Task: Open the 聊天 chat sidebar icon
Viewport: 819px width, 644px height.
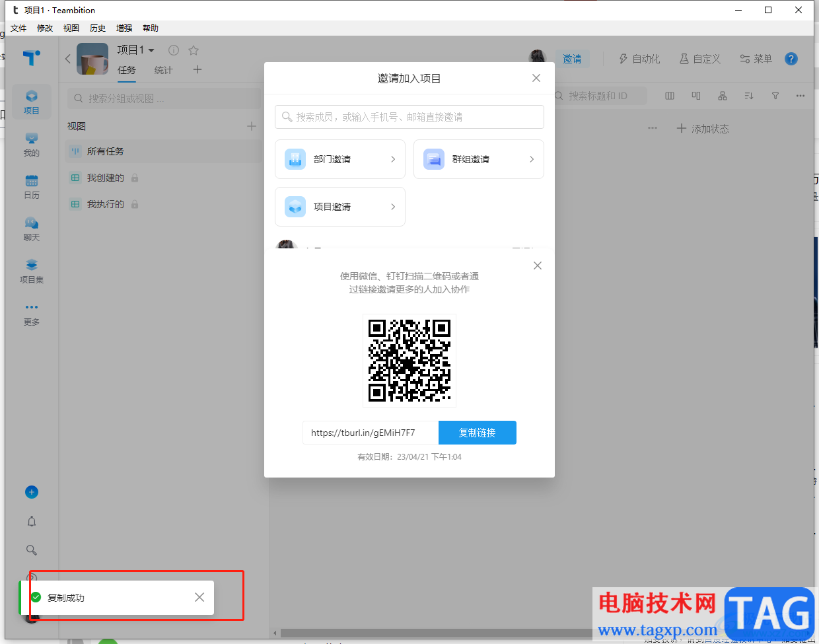Action: (x=32, y=229)
